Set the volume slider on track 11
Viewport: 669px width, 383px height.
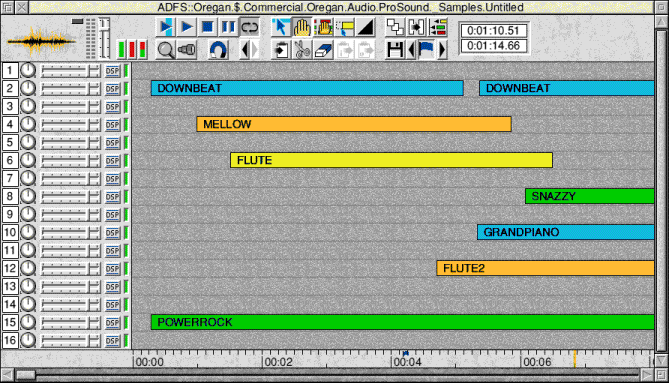point(70,251)
